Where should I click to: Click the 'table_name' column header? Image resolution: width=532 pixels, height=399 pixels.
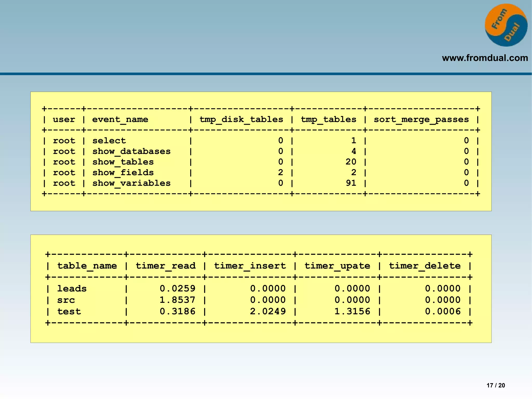tap(87, 266)
